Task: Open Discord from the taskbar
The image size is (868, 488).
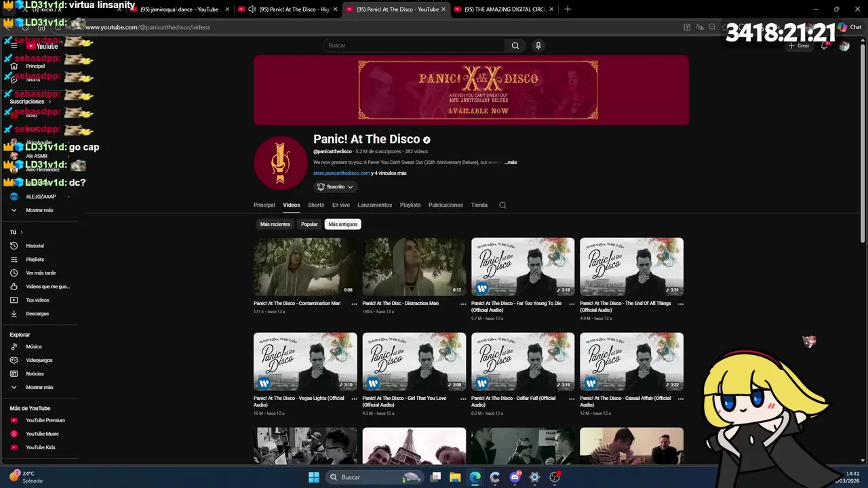Action: click(515, 477)
